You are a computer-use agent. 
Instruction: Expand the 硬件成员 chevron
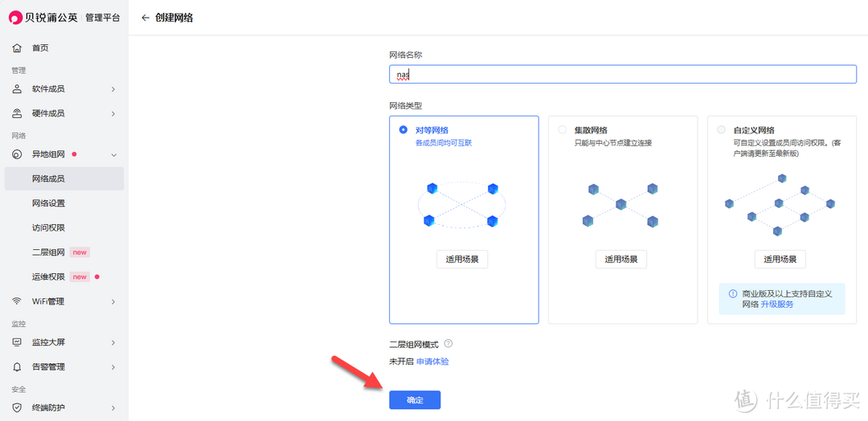coord(113,113)
